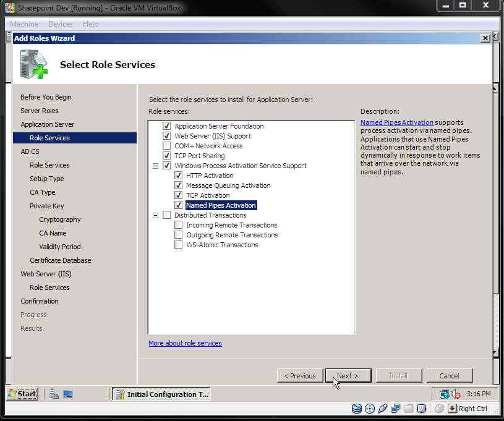504x421 pixels.
Task: Uncheck HTTP Activation
Action: (178, 176)
